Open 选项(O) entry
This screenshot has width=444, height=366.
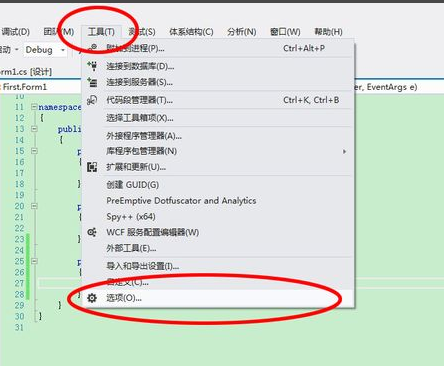pyautogui.click(x=218, y=298)
